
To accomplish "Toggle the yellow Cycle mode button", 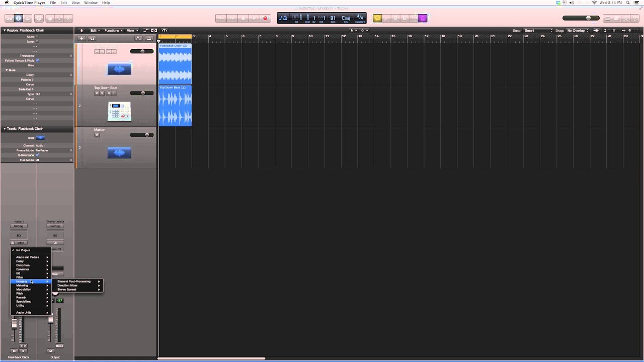I will click(377, 18).
